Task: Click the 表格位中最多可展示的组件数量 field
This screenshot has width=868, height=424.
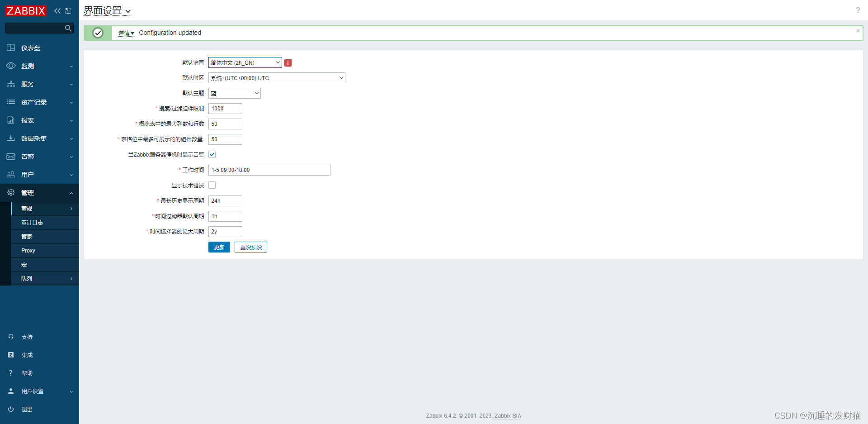Action: (225, 139)
